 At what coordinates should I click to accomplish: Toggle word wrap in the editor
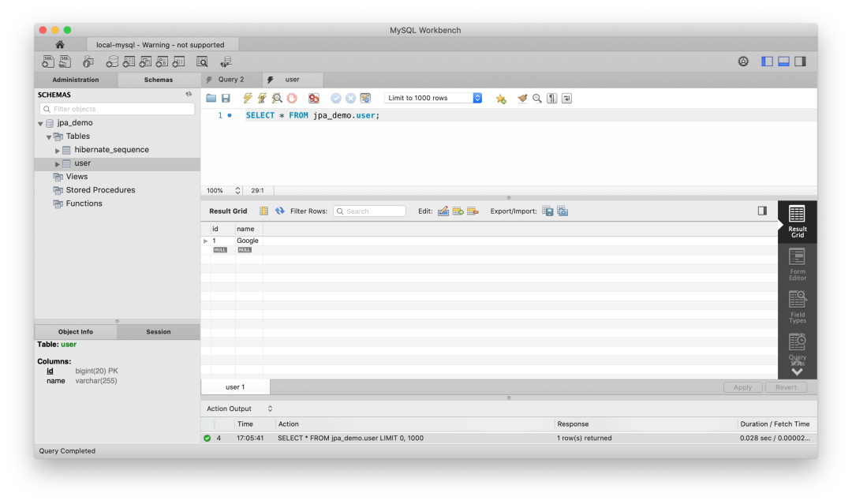tap(566, 99)
